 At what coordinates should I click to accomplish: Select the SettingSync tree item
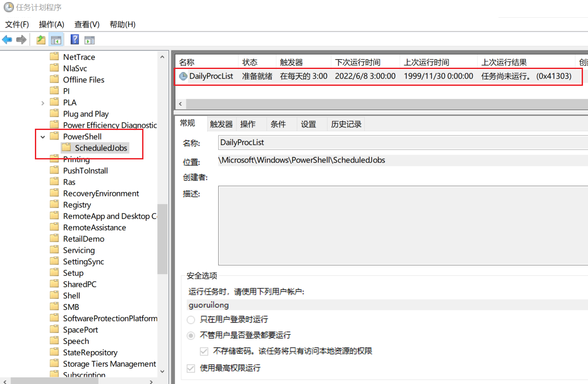(84, 262)
